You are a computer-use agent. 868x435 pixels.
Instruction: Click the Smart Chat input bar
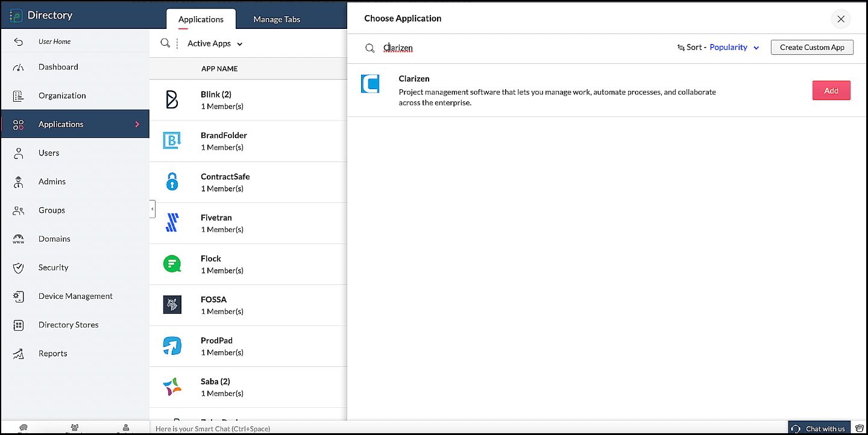(468, 428)
